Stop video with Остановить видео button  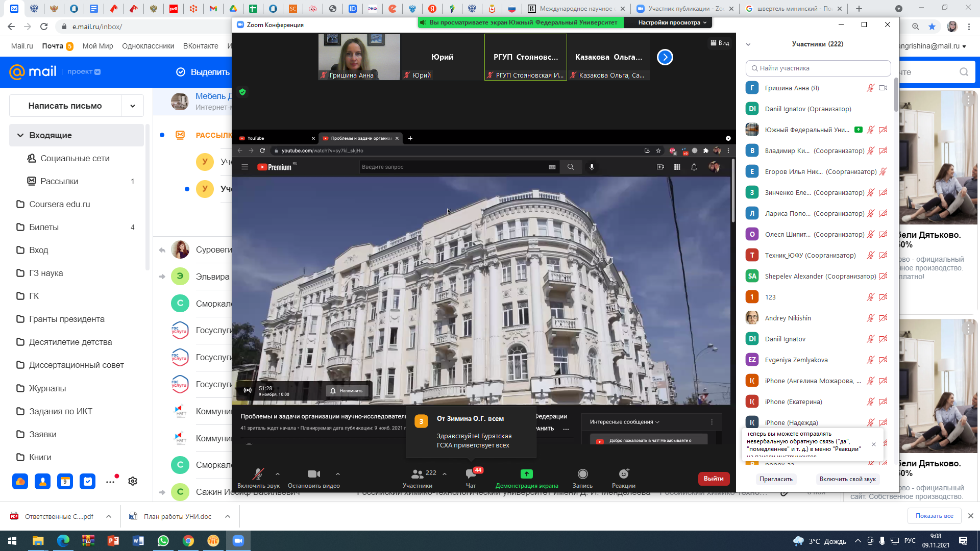[313, 479]
